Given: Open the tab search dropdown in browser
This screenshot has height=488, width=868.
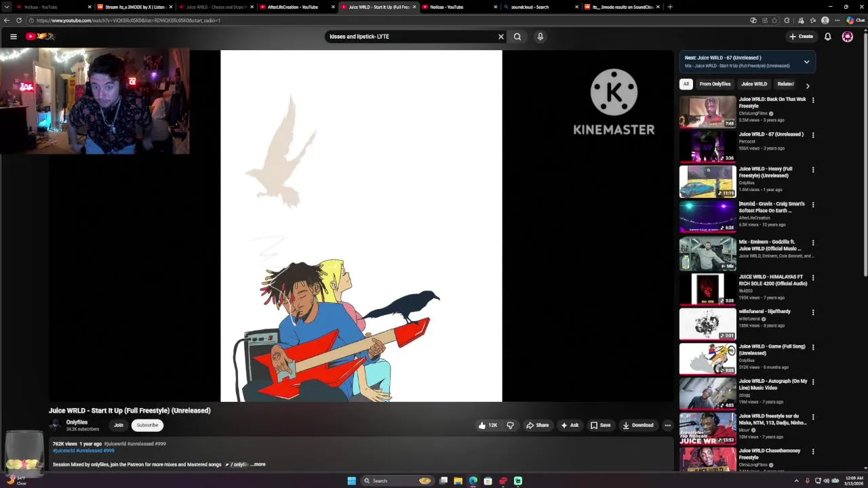Looking at the screenshot, I should (x=7, y=7).
